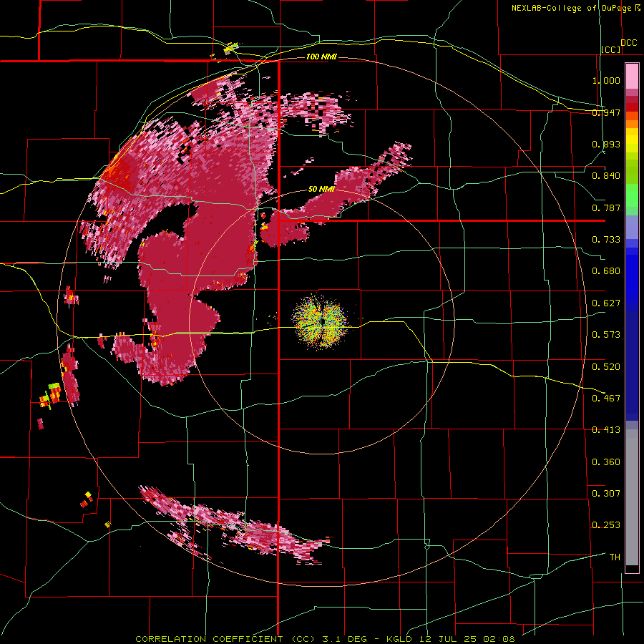Click the Correlation Coefficient KGLD caption text
644x644 pixels.
(x=325, y=639)
